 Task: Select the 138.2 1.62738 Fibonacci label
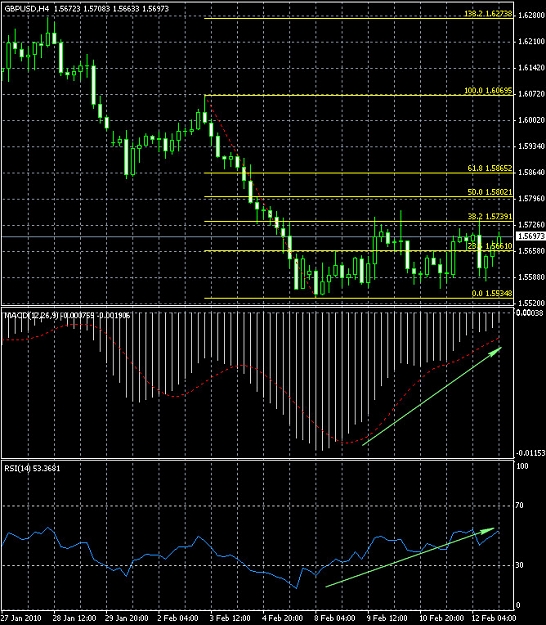tap(488, 14)
